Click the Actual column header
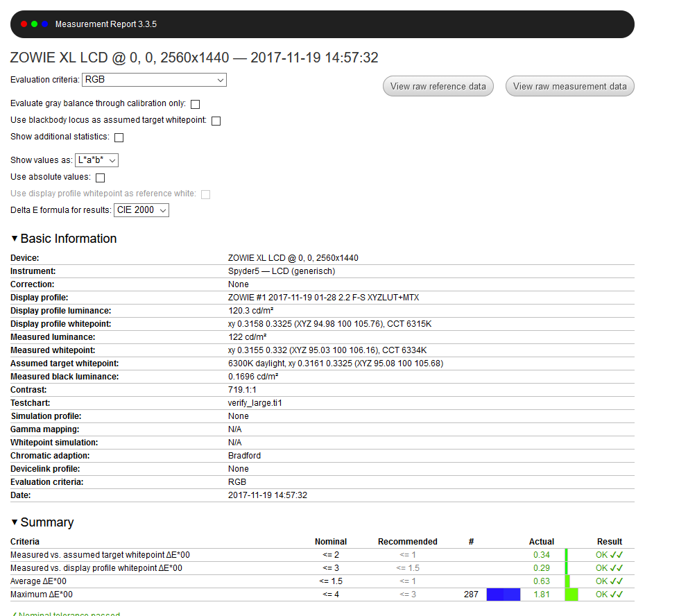The width and height of the screenshot is (688, 616). 542,541
